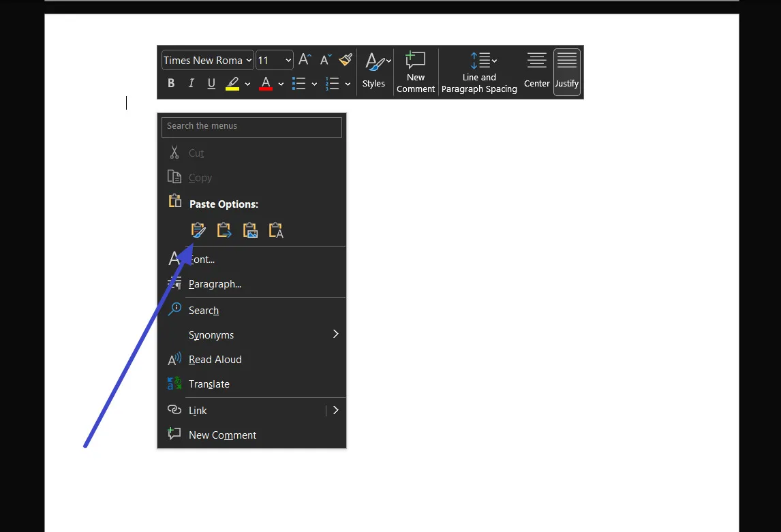Click the New Comment bubble icon in menu
The image size is (781, 532).
[174, 433]
